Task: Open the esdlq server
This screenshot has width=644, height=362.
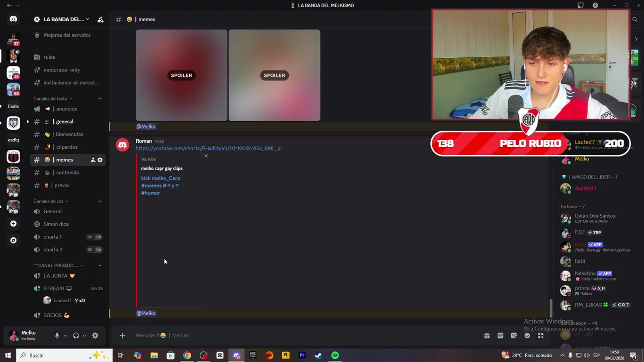Action: point(14,140)
